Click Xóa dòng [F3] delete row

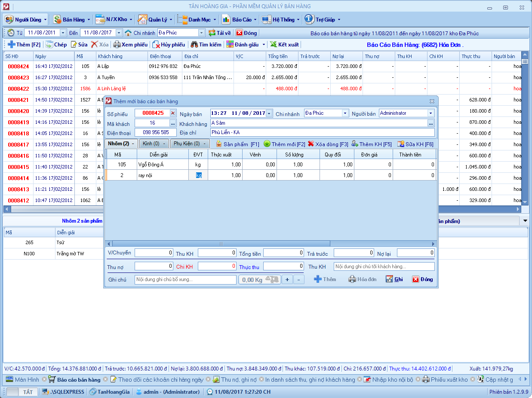[328, 144]
